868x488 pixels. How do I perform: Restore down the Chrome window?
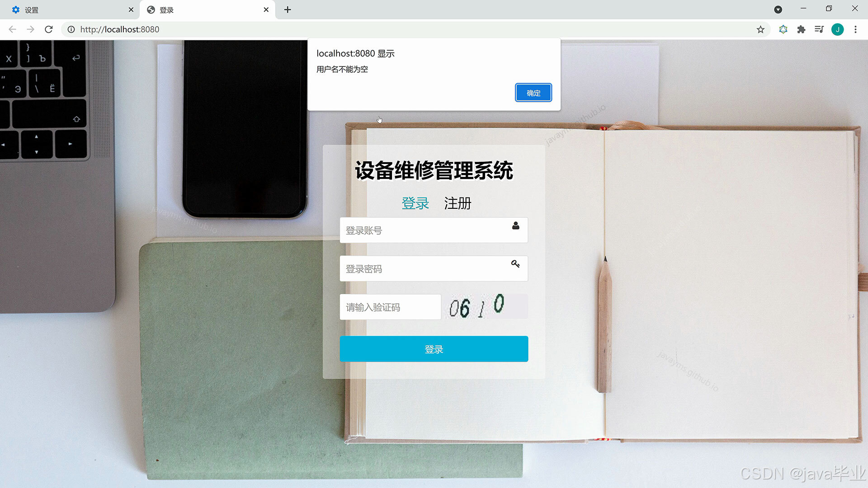click(x=829, y=9)
